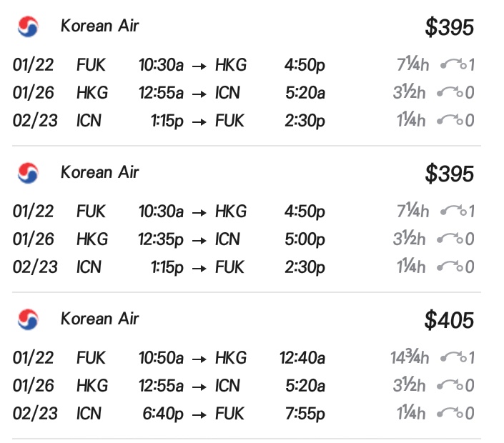Click the 10:50a FUK departure time
504x443 pixels.
(x=161, y=358)
